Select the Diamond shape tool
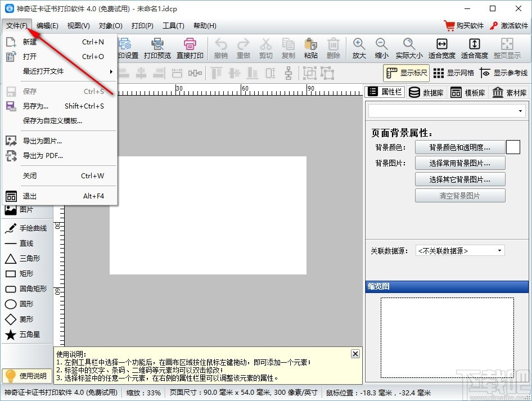532x401 pixels. point(19,319)
